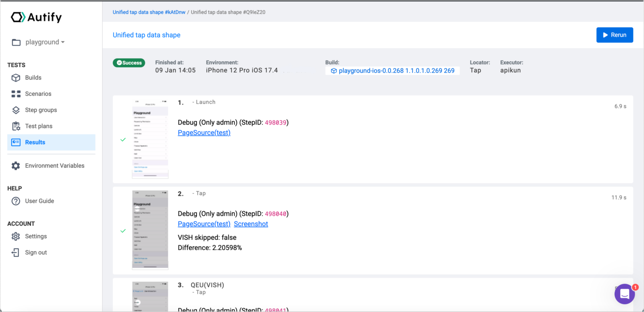Open breadcrumb Unified tap data shape #kAtDnw
The image size is (644, 312).
click(x=149, y=12)
